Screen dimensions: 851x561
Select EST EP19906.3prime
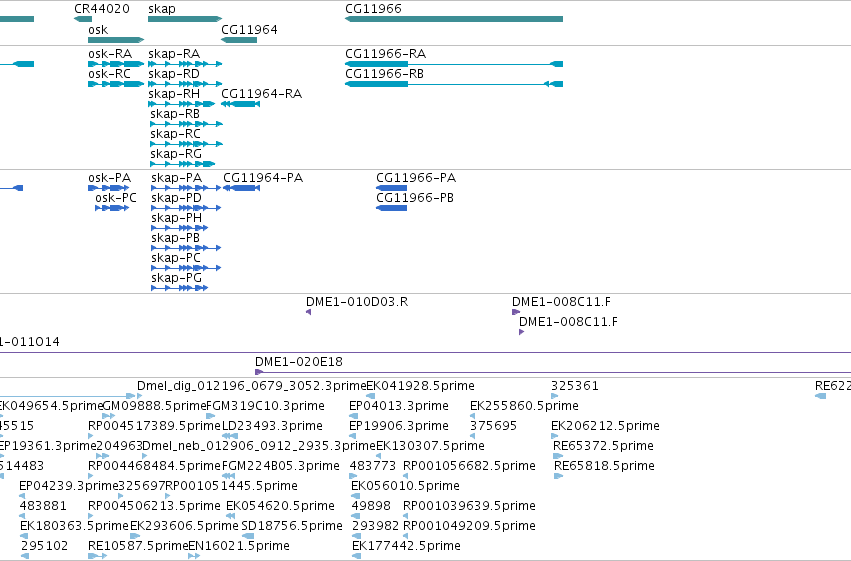tap(353, 436)
